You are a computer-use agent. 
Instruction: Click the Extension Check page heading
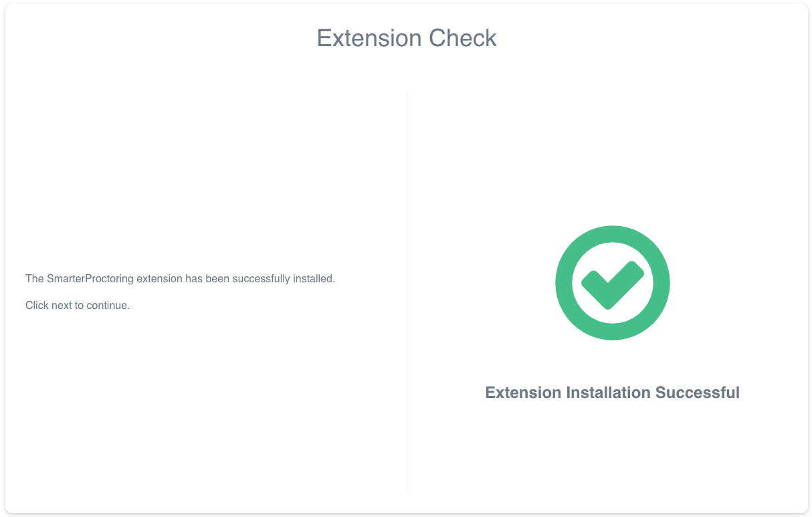tap(407, 38)
